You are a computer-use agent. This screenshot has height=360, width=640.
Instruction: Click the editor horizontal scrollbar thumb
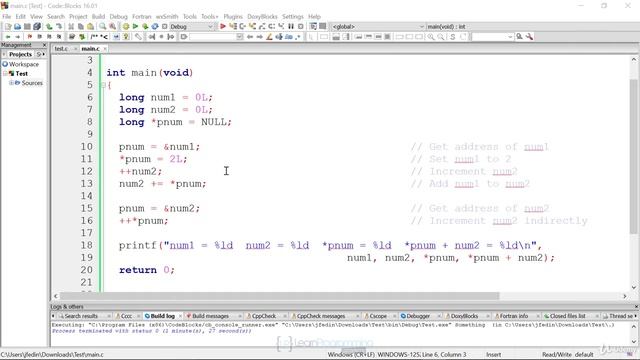[280, 296]
